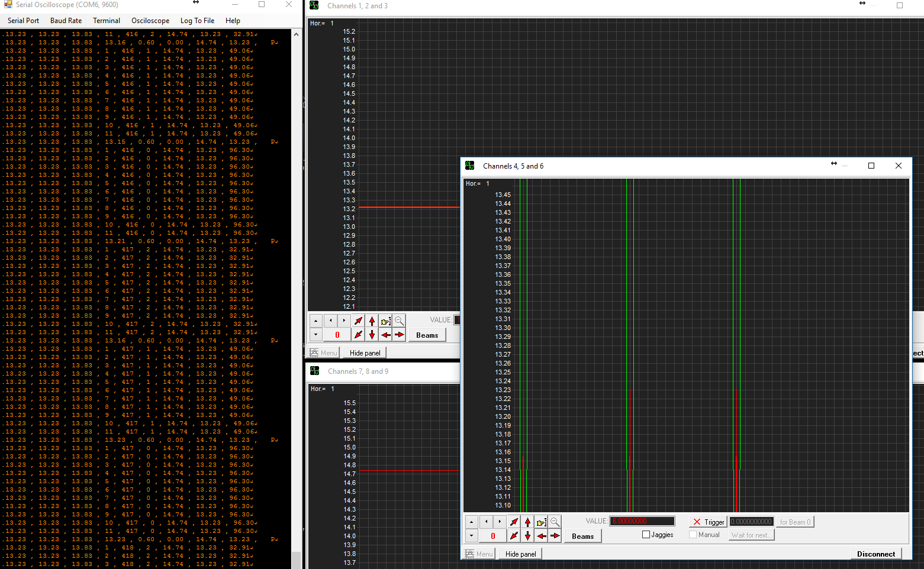The width and height of the screenshot is (924, 569).
Task: Toggle the Manual checkbox
Action: tap(693, 535)
